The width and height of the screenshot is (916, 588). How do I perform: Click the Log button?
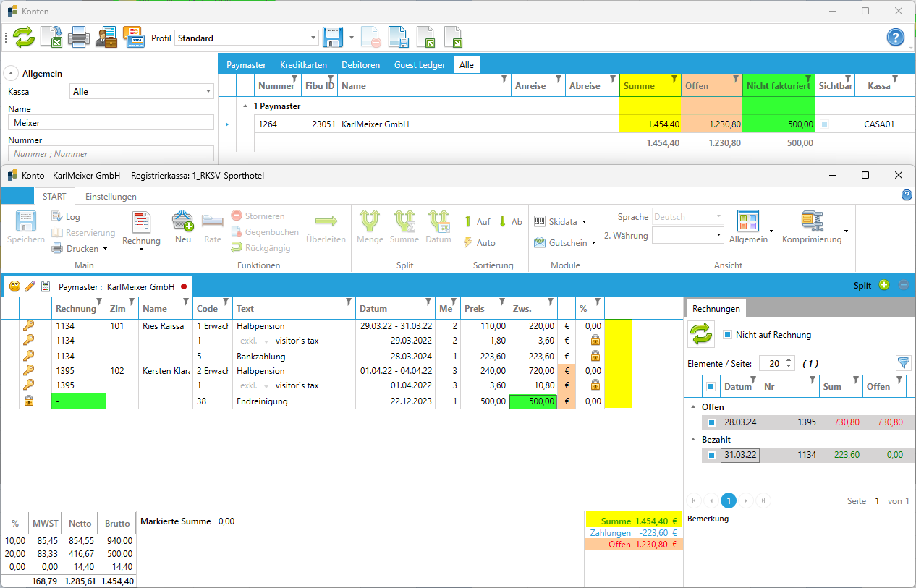click(66, 217)
